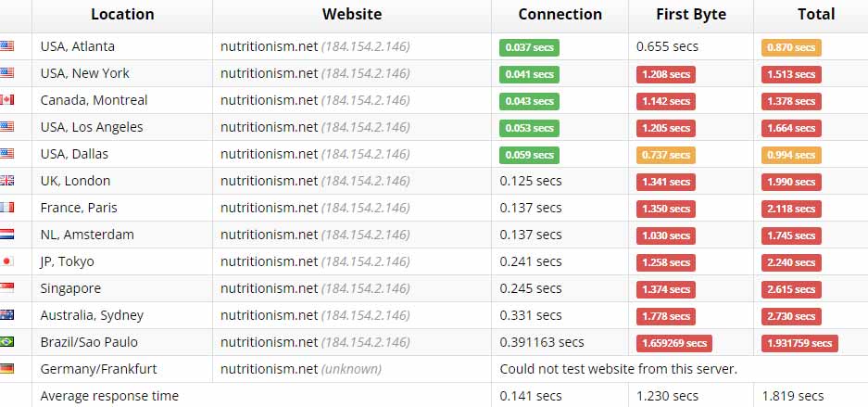Click the First Byte column header
This screenshot has width=868, height=407.
pyautogui.click(x=690, y=14)
